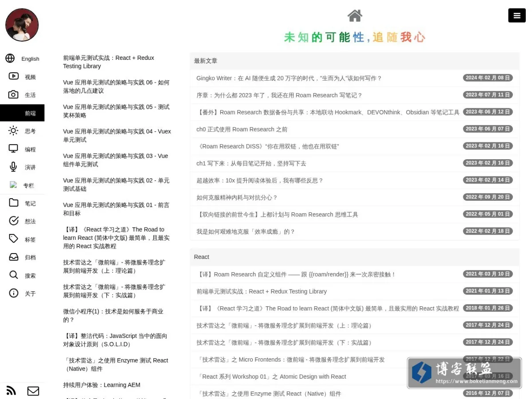Open sidebar post 前端单元测试实战：React + Redux
This screenshot has width=532, height=399.
pos(109,62)
